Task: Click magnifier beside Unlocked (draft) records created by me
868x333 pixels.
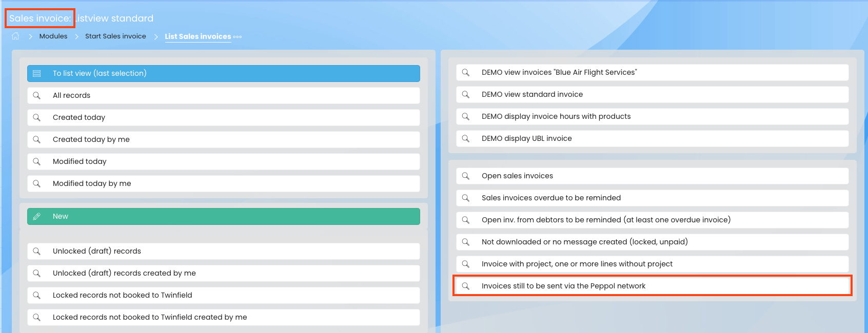Action: pyautogui.click(x=37, y=273)
